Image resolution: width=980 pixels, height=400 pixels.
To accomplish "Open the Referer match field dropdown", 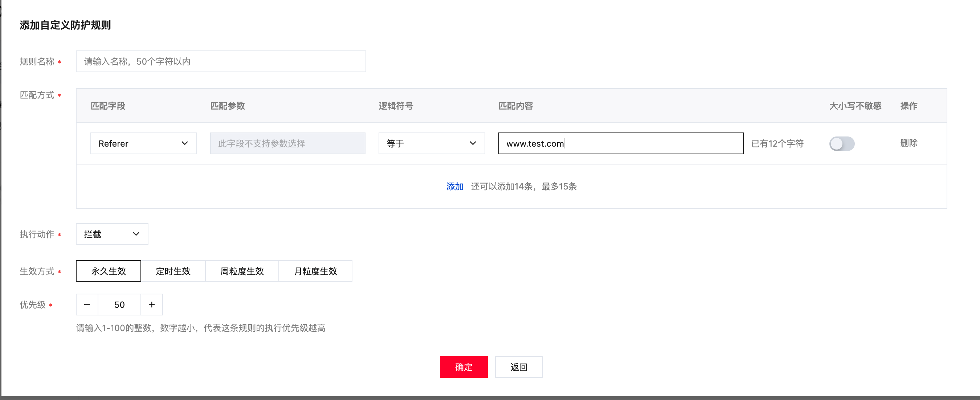I will pyautogui.click(x=143, y=143).
